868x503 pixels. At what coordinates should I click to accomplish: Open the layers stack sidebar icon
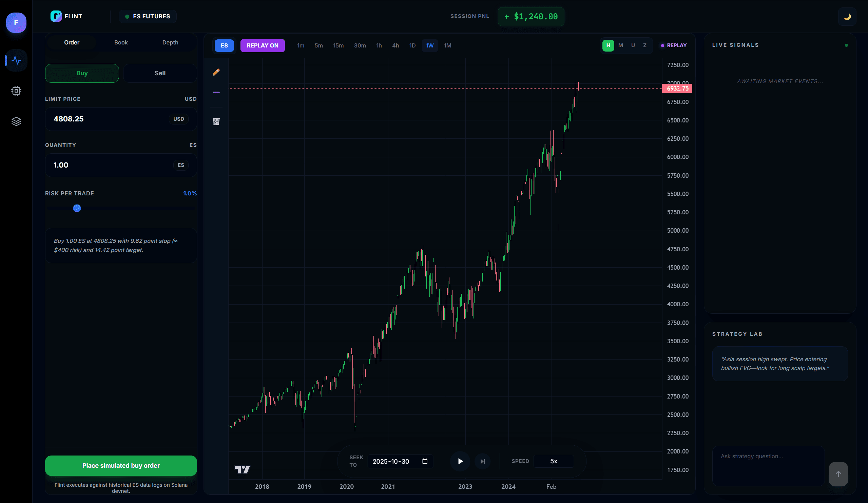[16, 122]
